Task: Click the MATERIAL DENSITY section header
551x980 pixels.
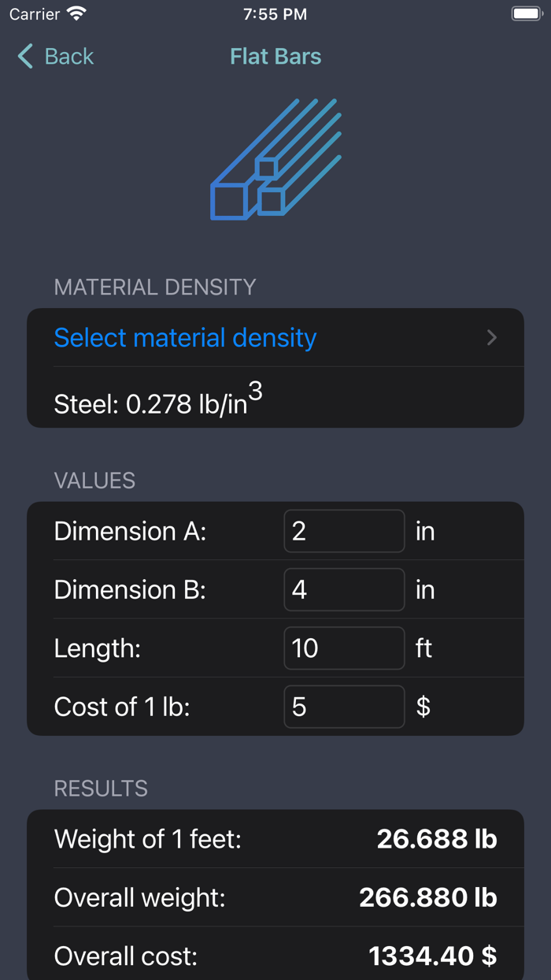Action: click(154, 287)
